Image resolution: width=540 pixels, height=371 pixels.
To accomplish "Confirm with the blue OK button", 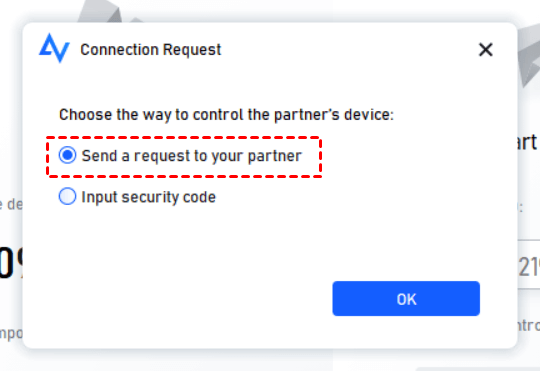I will [x=406, y=298].
